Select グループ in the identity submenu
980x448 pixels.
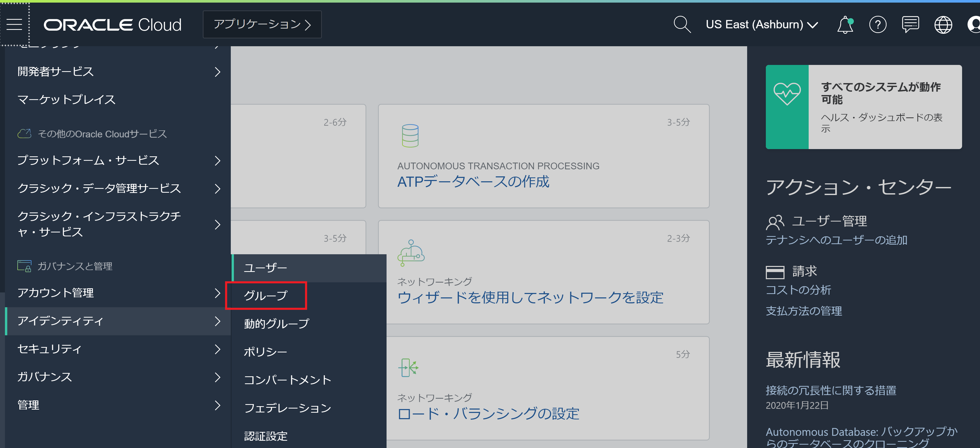pos(266,295)
